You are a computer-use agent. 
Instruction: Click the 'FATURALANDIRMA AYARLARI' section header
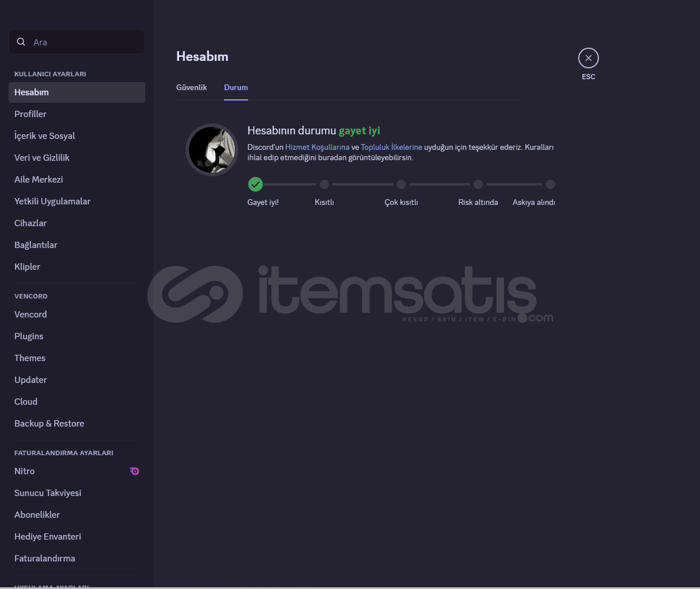click(x=64, y=453)
